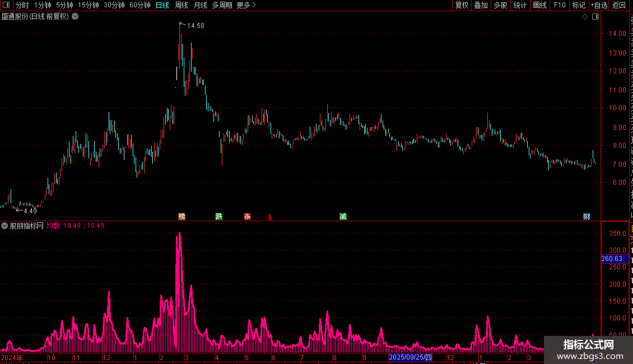Expand the 更多 periods menu

pyautogui.click(x=246, y=5)
